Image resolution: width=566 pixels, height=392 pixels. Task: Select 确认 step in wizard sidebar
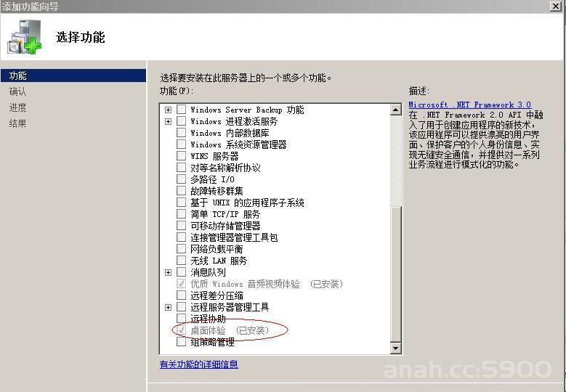tap(17, 91)
